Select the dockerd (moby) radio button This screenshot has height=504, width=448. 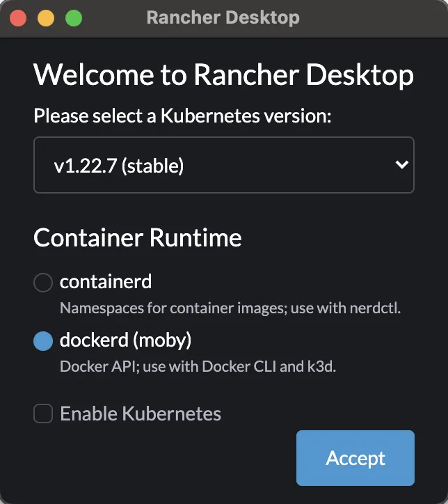click(43, 341)
